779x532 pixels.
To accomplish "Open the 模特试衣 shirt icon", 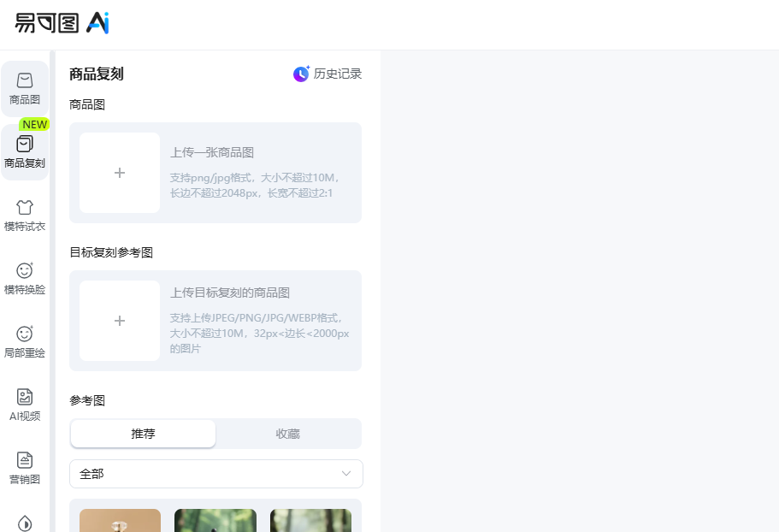I will click(25, 207).
